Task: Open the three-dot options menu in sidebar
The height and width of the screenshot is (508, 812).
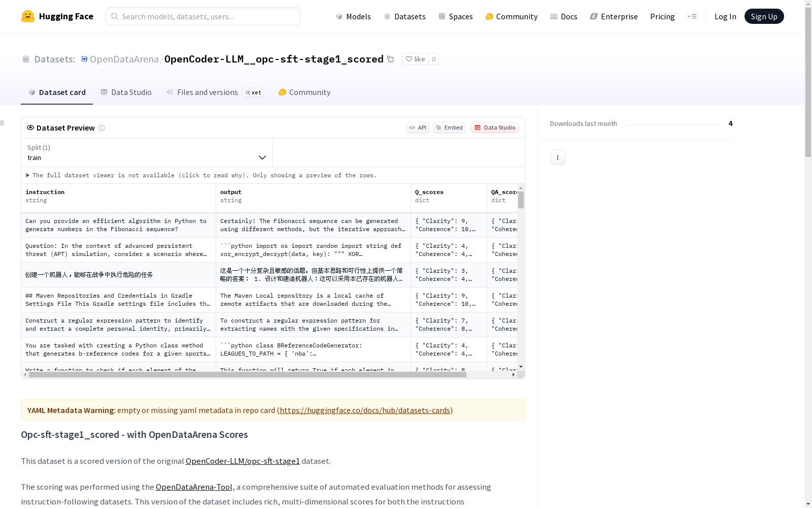Action: click(558, 157)
